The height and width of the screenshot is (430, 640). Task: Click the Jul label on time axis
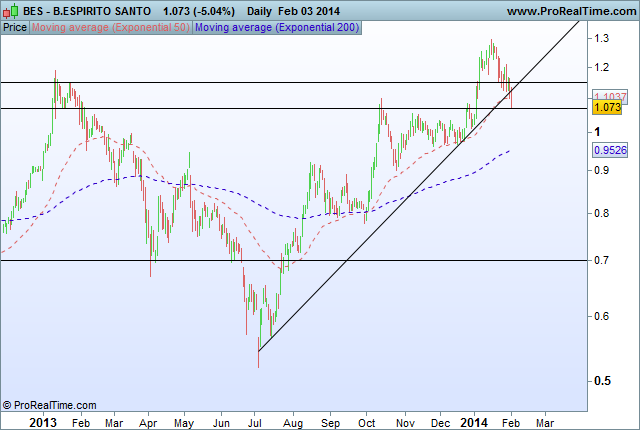click(255, 423)
